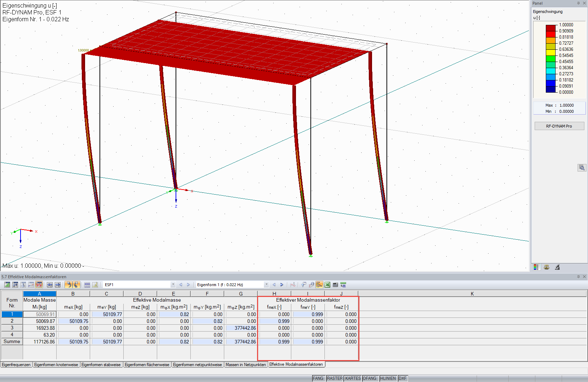588x382 pixels.
Task: Click the color scale panel options icon
Action: point(536,267)
